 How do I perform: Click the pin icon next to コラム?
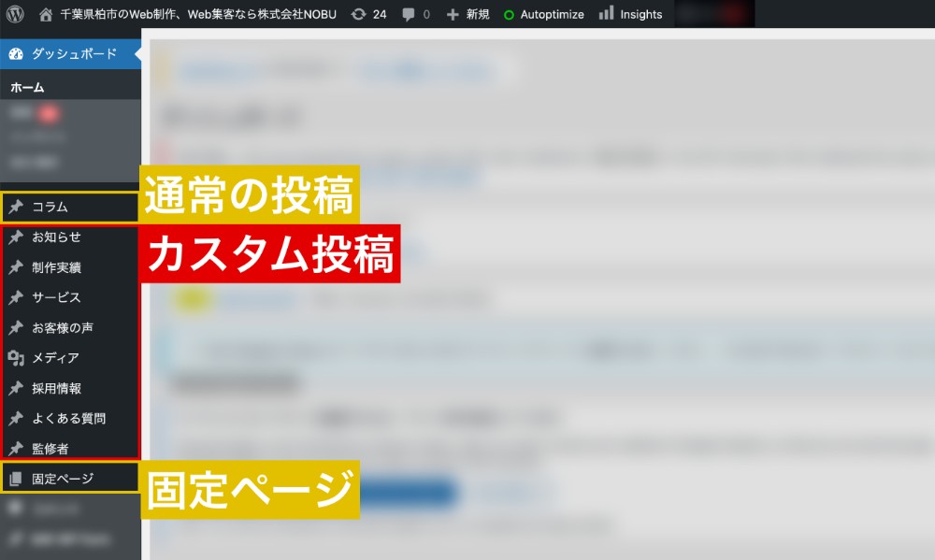[16, 207]
